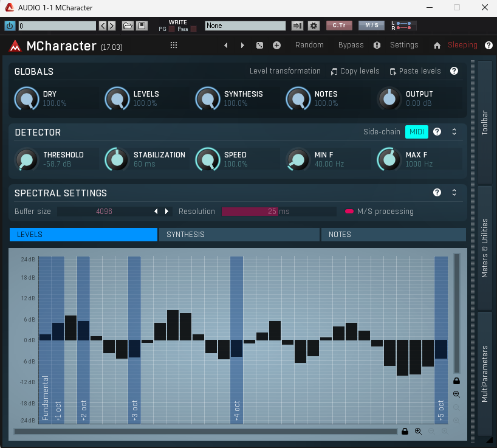Click the arrow-to-bar icon next to None
The height and width of the screenshot is (448, 497).
point(297,26)
